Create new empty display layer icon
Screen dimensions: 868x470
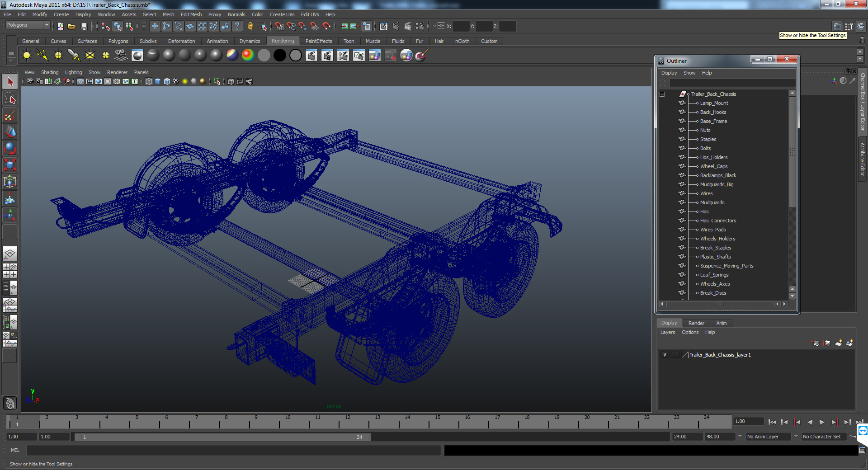[x=839, y=343]
